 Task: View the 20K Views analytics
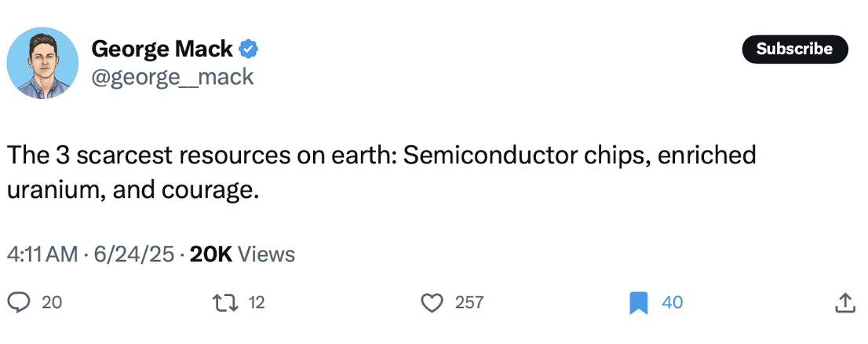click(243, 254)
